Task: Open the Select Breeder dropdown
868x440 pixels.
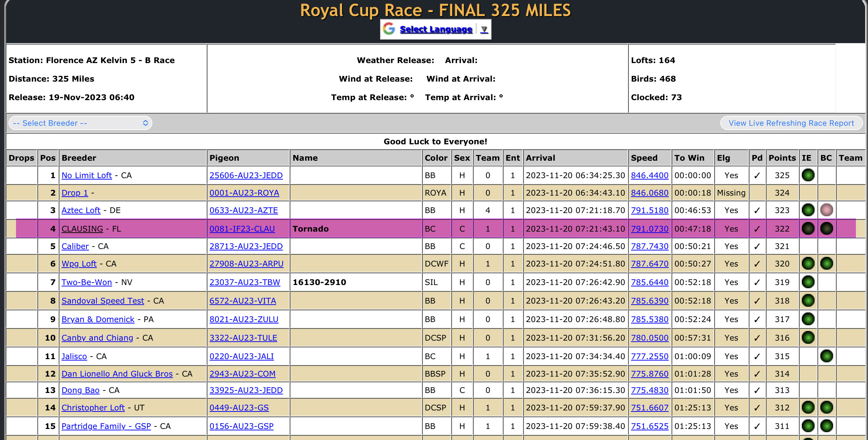Action: click(x=80, y=123)
